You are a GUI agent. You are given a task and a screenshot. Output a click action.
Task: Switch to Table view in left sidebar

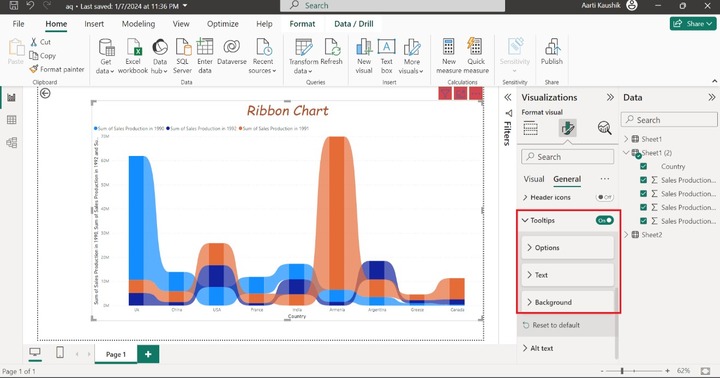coord(11,120)
